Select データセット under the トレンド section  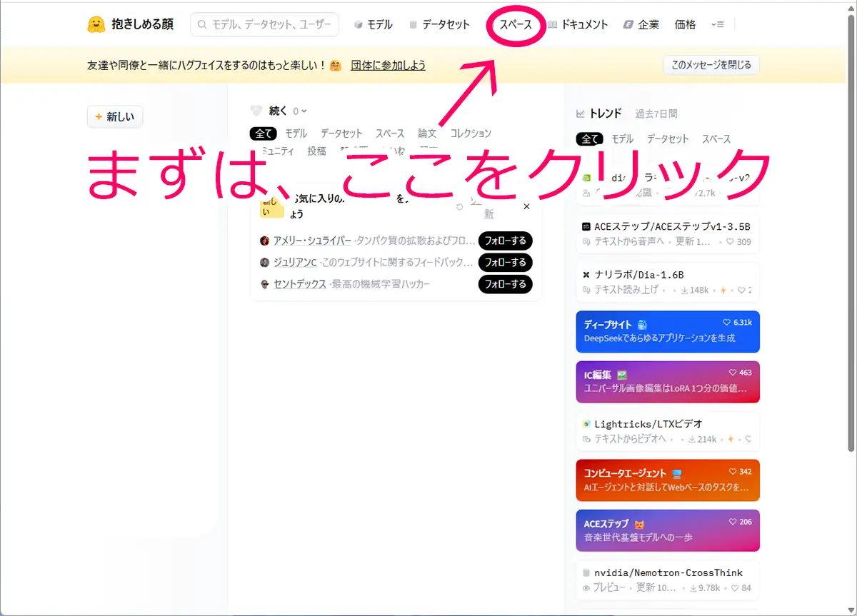[668, 139]
